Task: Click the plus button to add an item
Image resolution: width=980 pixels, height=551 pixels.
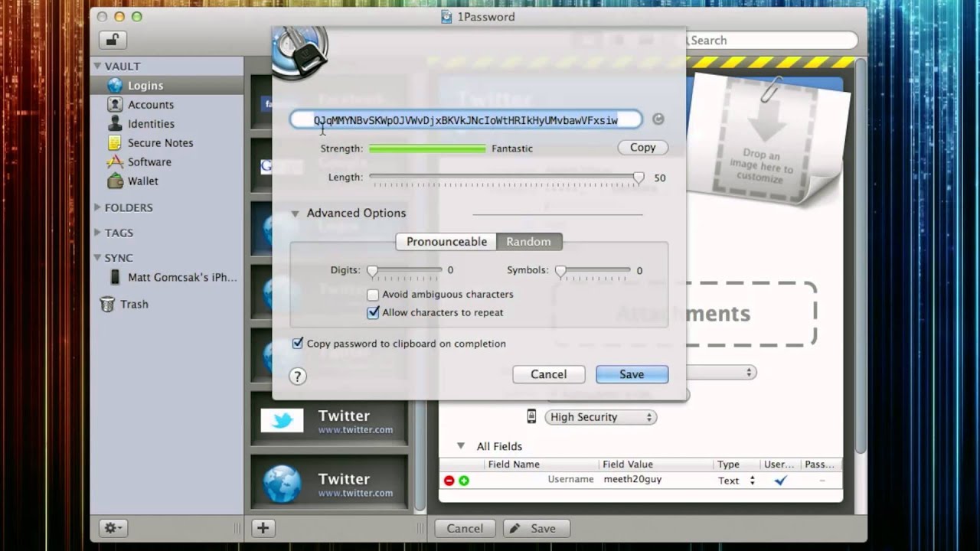Action: [x=263, y=528]
